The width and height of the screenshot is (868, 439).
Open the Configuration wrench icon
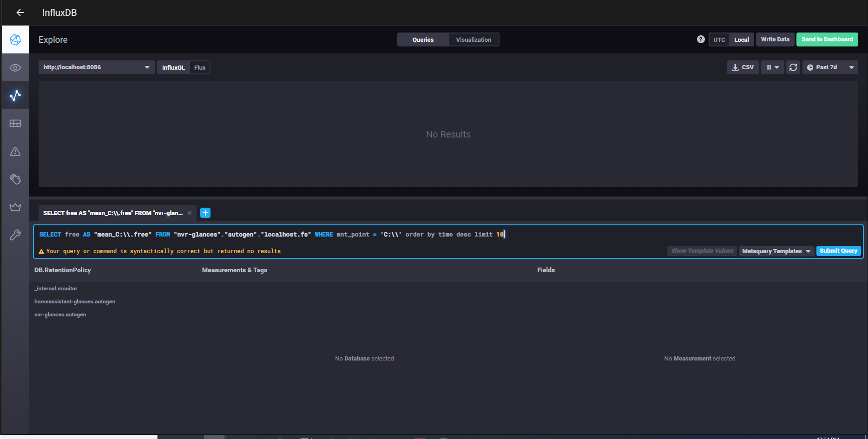(15, 235)
